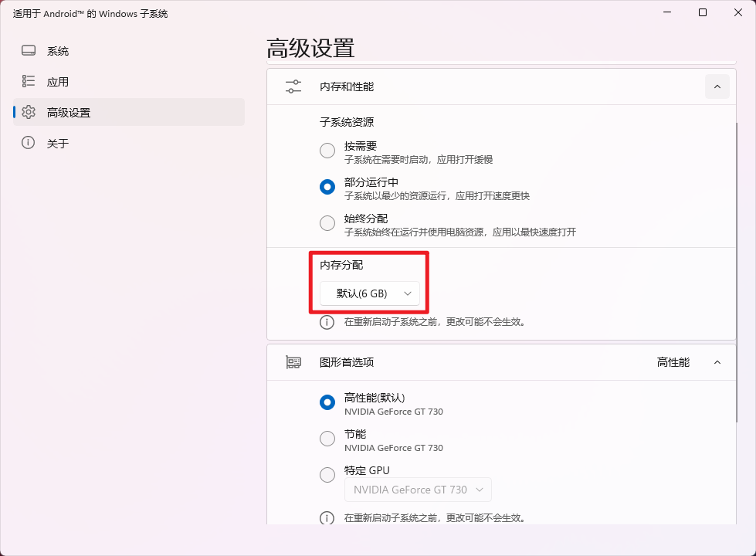Click the info icon in the 图形首选项 section
The height and width of the screenshot is (556, 756).
326,517
